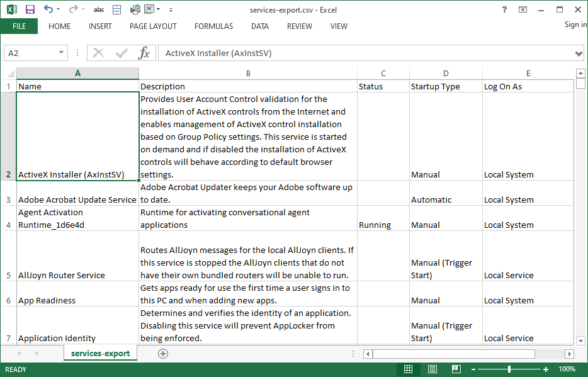Expand the formula bar
Image resolution: width=588 pixels, height=377 pixels.
tap(579, 53)
